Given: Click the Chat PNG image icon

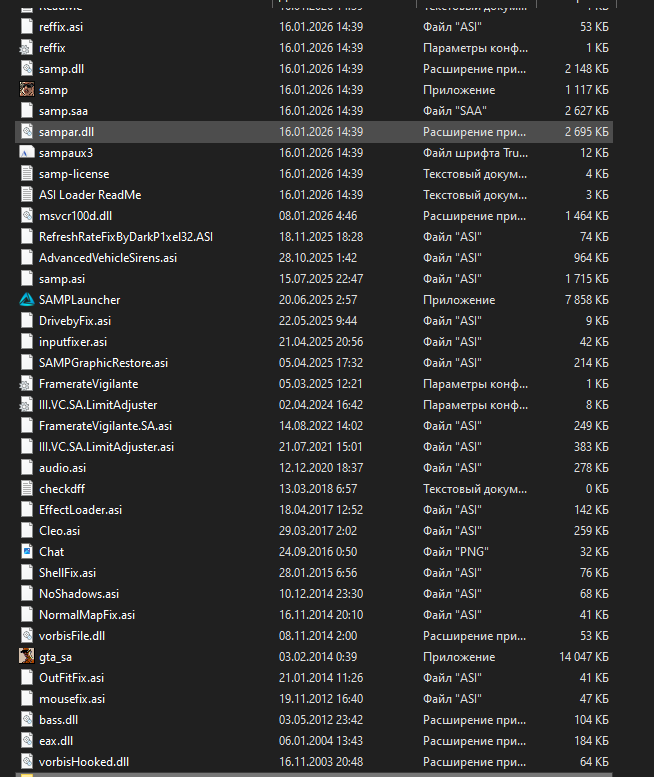Looking at the screenshot, I should tap(27, 552).
